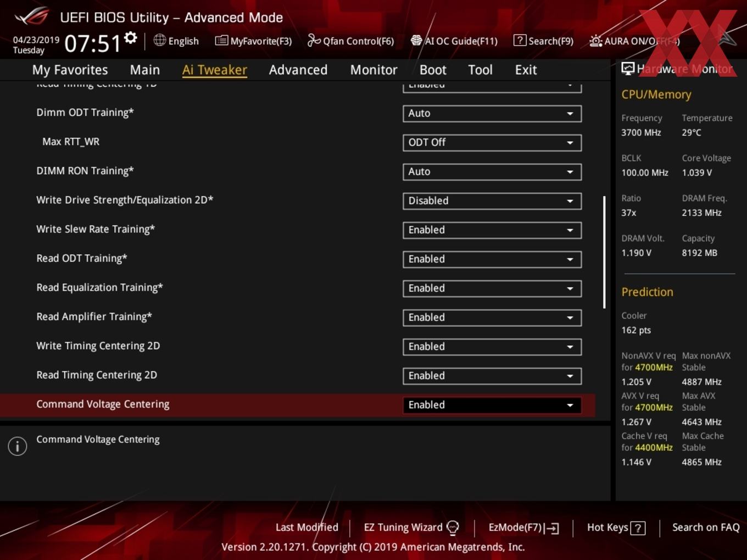Image resolution: width=747 pixels, height=560 pixels.
Task: Click the EZ Tuning Wizard lightbulb icon
Action: [x=453, y=528]
